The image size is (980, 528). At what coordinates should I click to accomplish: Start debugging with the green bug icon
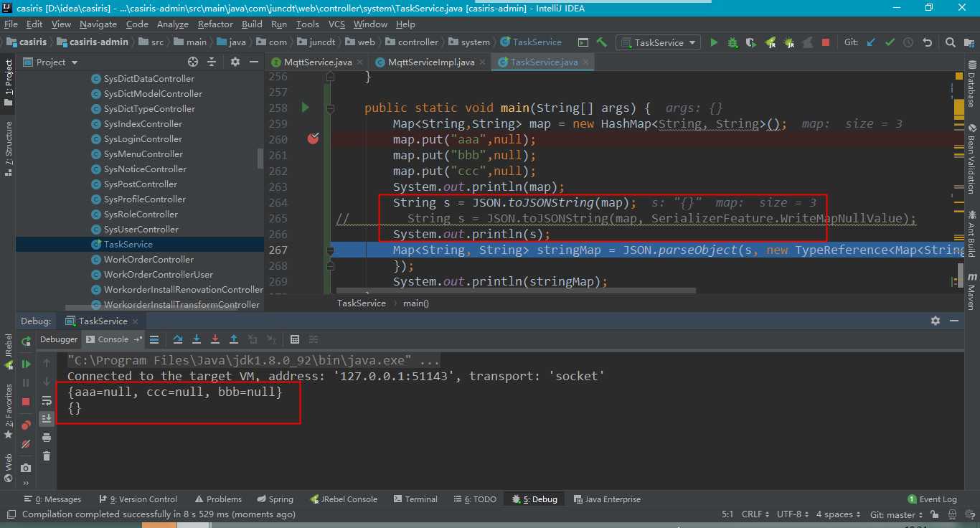732,42
